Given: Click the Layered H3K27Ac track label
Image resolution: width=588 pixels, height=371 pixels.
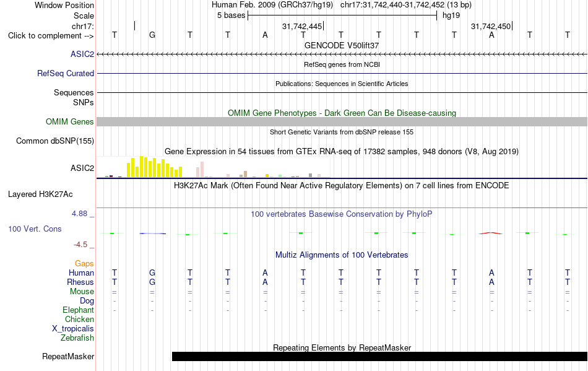Looking at the screenshot, I should [40, 194].
